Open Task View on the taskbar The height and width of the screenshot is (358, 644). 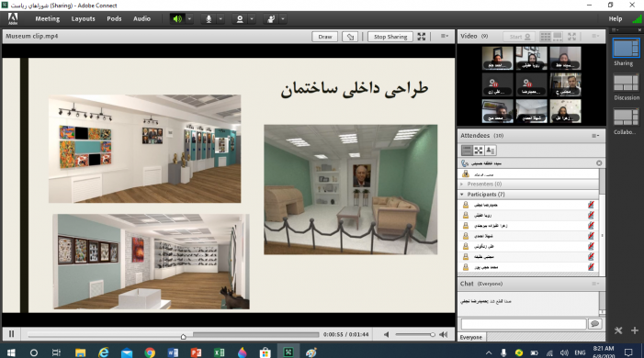[x=56, y=352]
